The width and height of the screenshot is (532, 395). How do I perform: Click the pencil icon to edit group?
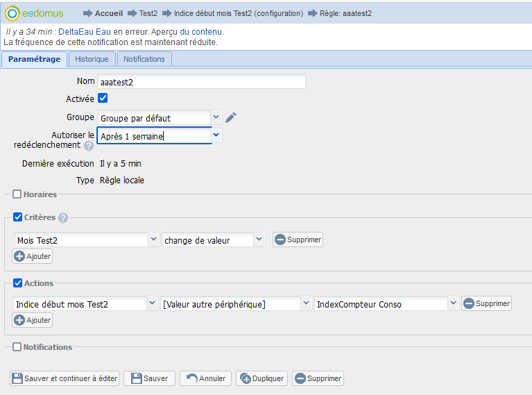click(231, 117)
